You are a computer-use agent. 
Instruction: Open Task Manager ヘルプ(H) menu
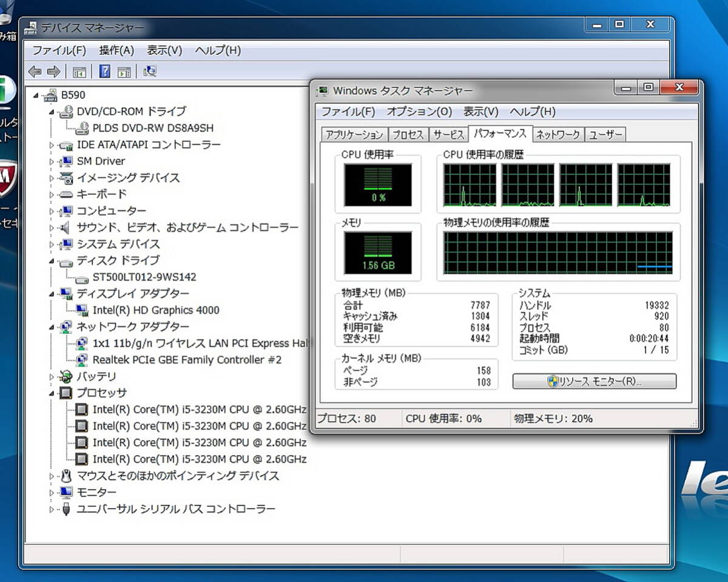(x=532, y=112)
